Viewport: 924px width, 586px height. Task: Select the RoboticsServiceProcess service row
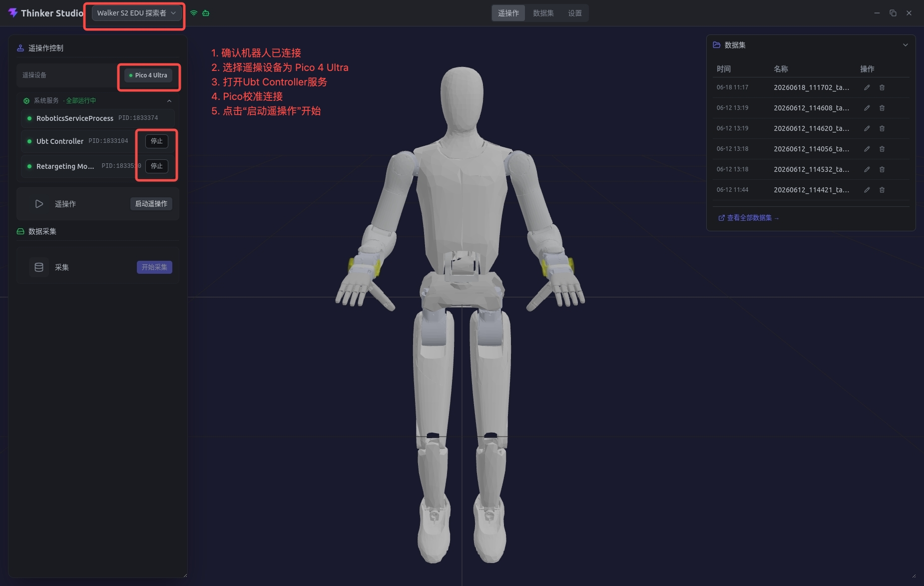(98, 118)
